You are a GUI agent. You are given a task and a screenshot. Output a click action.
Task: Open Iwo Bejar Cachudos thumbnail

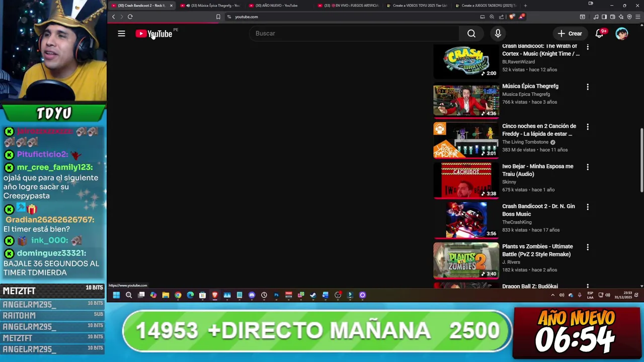click(x=466, y=180)
